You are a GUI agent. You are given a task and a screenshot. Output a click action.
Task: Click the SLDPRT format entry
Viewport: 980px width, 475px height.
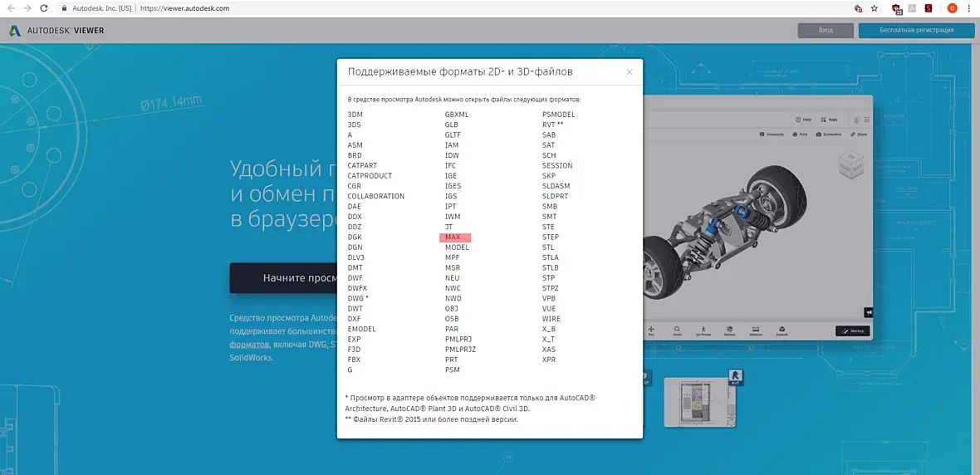556,196
